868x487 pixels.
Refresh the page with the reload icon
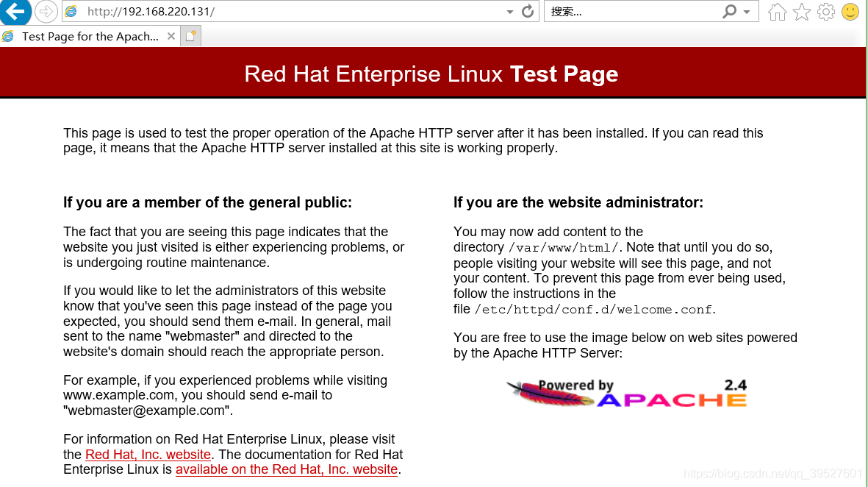coord(528,11)
